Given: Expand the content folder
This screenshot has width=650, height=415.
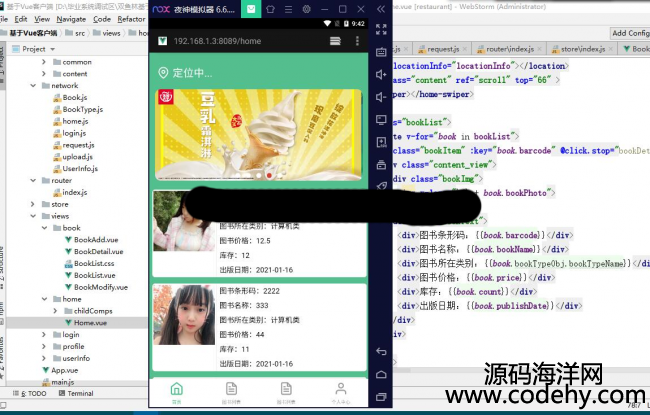Looking at the screenshot, I should [x=44, y=74].
